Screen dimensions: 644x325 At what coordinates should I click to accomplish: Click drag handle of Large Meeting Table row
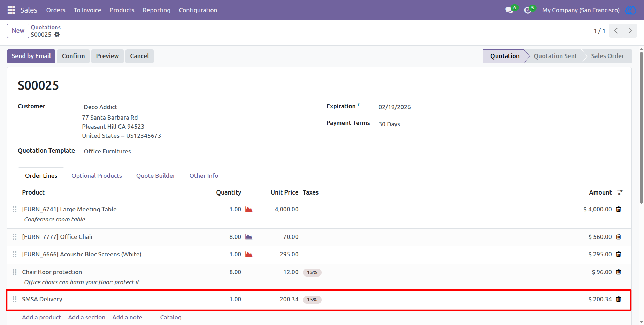click(x=15, y=209)
